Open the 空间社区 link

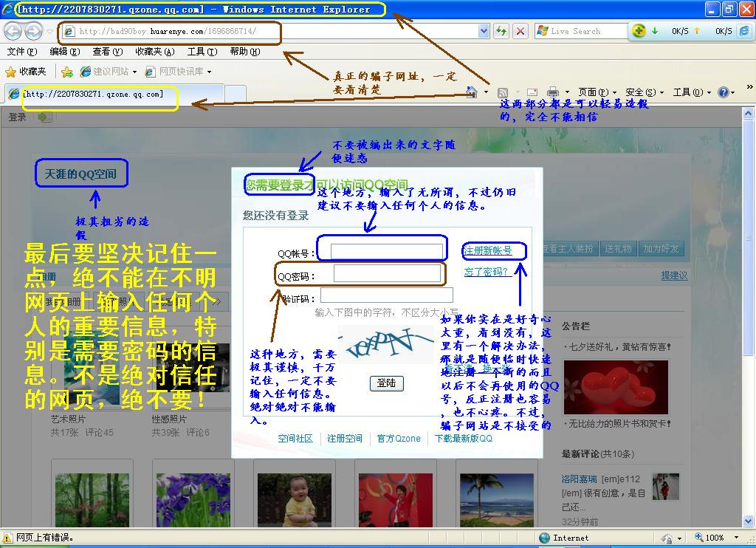click(295, 439)
